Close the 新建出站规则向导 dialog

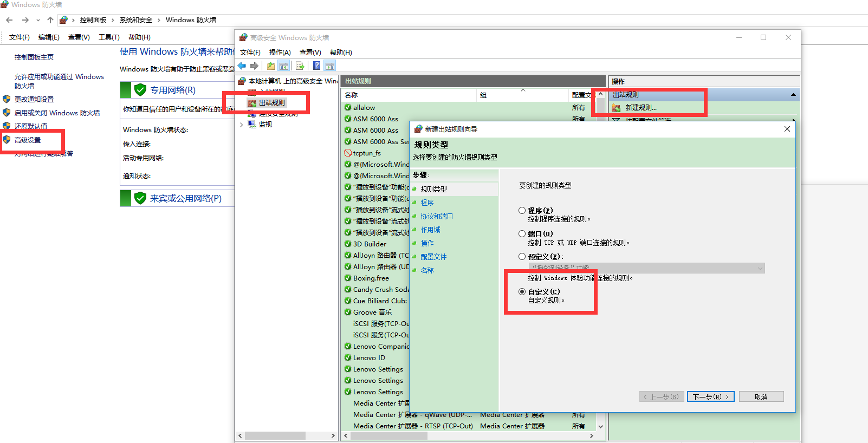(787, 129)
